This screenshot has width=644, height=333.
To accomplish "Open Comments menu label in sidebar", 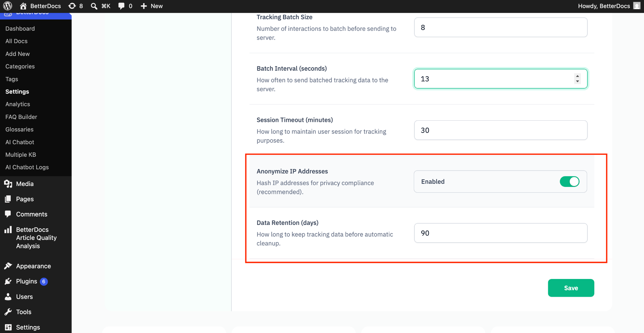I will click(x=32, y=214).
